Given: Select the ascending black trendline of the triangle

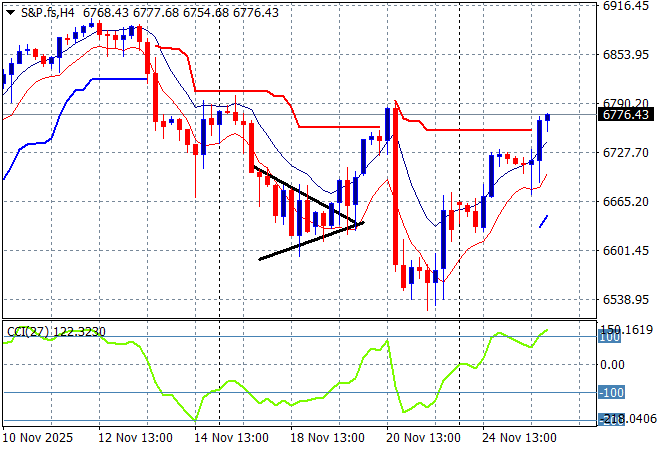Looking at the screenshot, I should click(x=311, y=241).
